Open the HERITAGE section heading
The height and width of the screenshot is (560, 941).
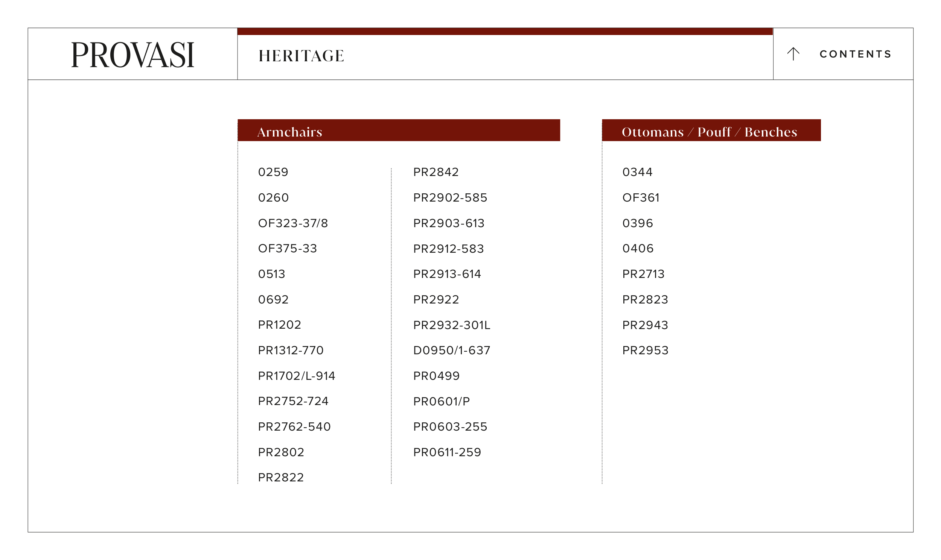pyautogui.click(x=301, y=56)
